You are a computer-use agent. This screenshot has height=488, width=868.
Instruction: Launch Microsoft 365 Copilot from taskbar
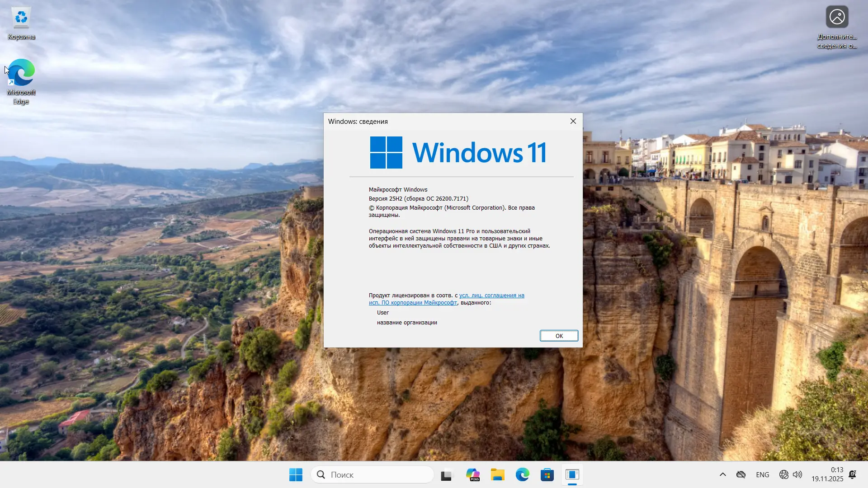click(472, 475)
